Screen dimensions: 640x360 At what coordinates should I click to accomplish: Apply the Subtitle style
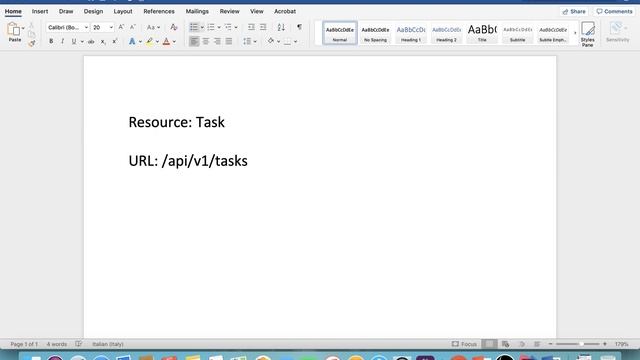pyautogui.click(x=517, y=33)
